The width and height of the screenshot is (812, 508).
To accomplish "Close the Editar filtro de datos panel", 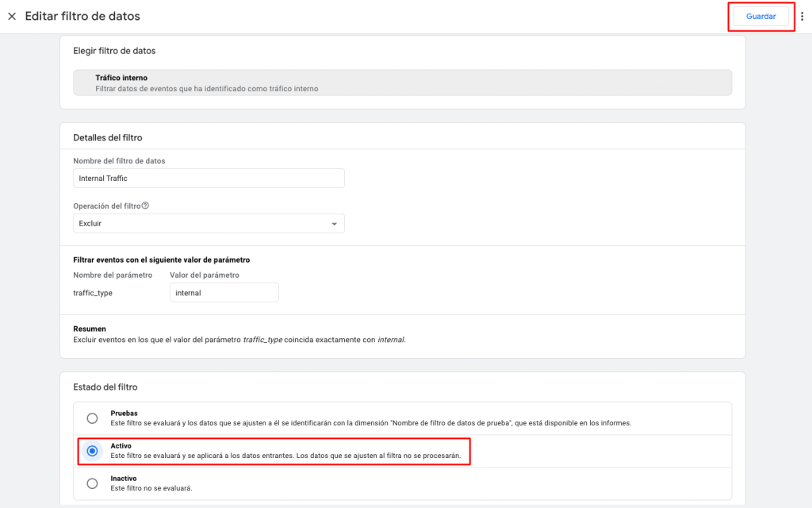I will click(12, 17).
